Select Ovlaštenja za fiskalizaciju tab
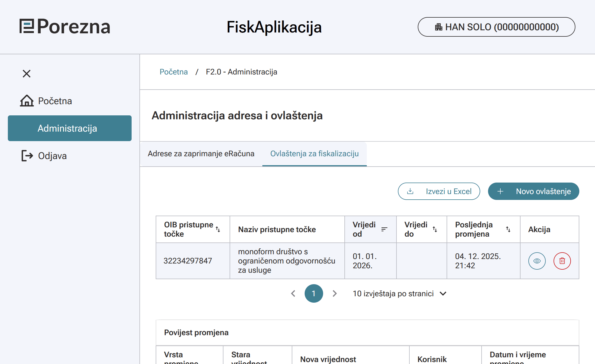Image resolution: width=595 pixels, height=364 pixels. 314,154
